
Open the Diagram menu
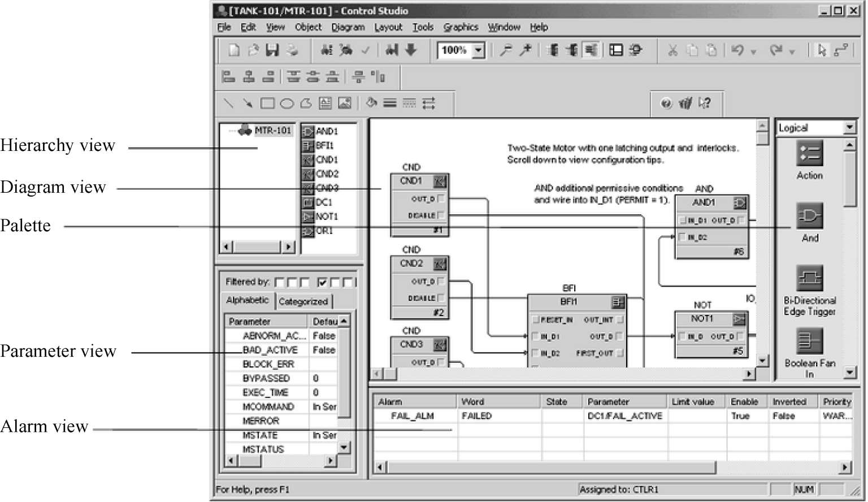(x=348, y=27)
